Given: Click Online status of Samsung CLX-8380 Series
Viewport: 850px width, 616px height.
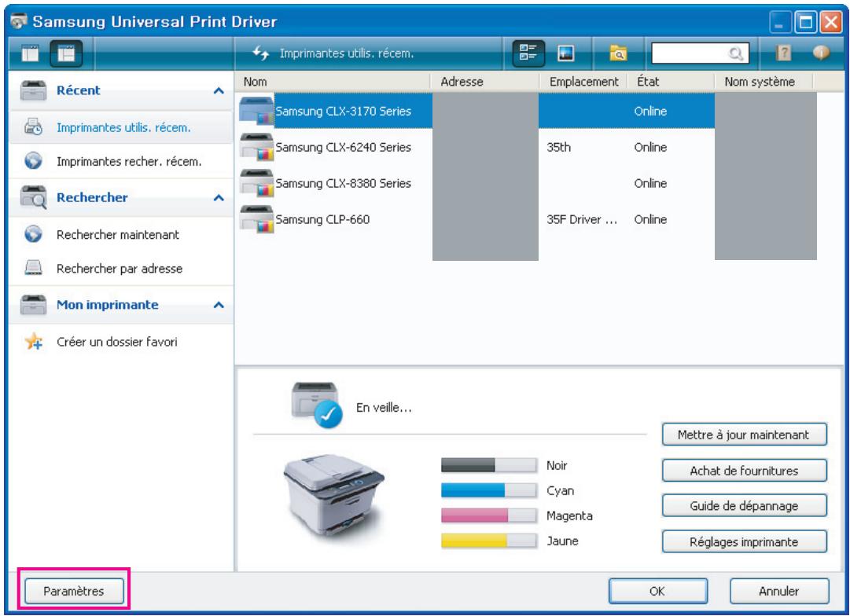Looking at the screenshot, I should [650, 184].
